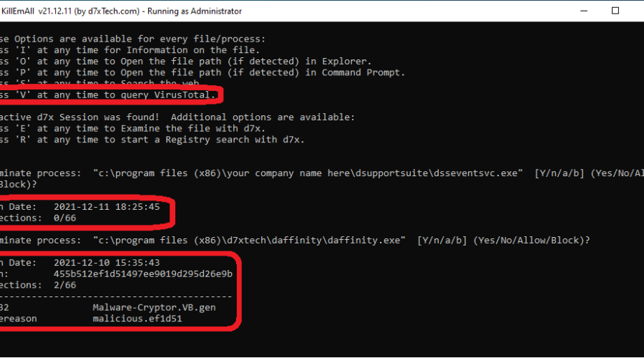644x358 pixels.
Task: Click the KillEmAll v21.12.11 title bar text
Action: (x=122, y=11)
